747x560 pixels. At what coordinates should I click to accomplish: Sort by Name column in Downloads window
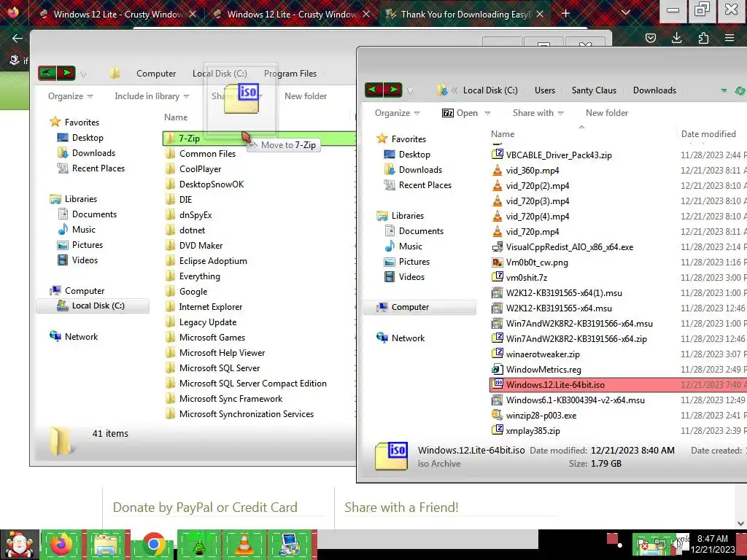click(x=503, y=134)
